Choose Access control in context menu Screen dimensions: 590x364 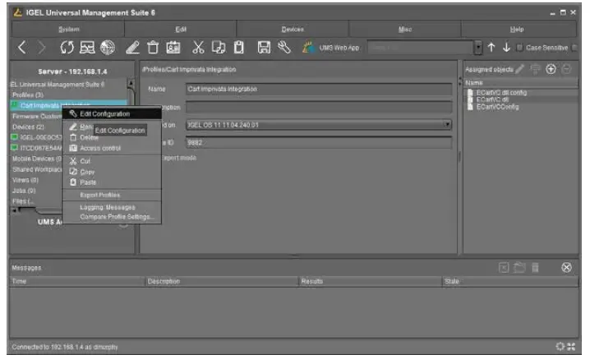click(112, 148)
